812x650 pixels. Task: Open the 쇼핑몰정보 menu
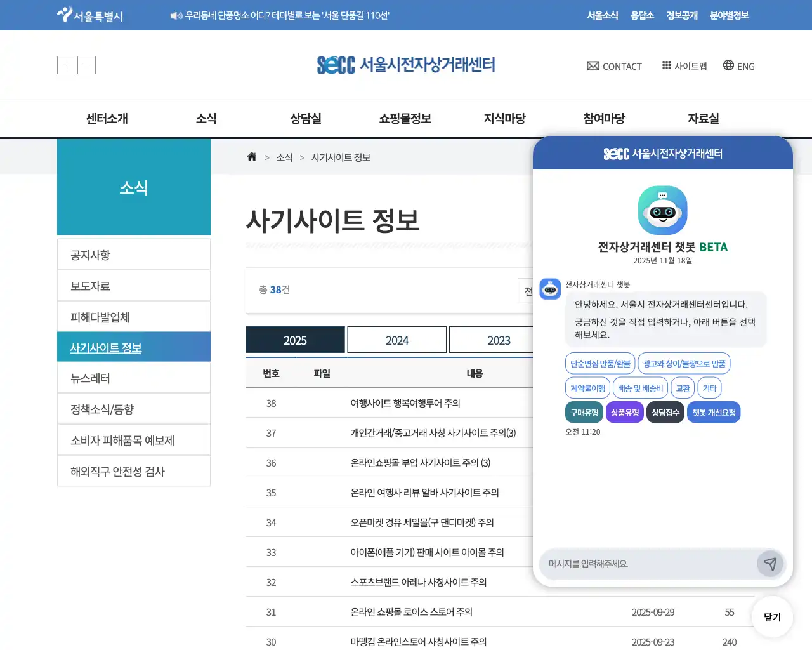pyautogui.click(x=405, y=118)
